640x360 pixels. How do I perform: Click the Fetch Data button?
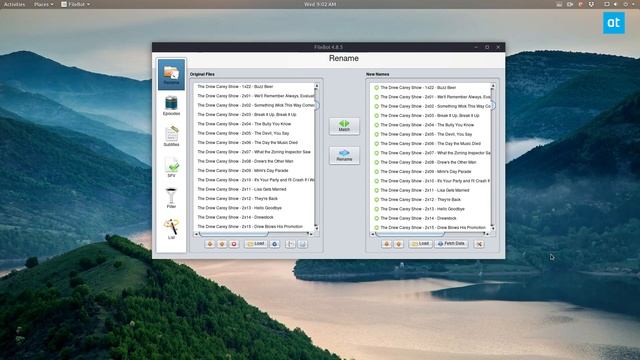point(451,244)
